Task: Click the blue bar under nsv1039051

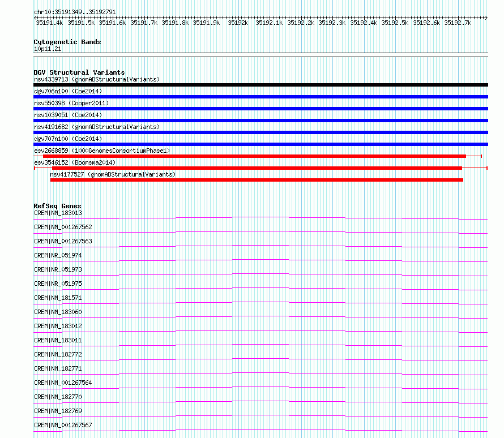Action: 260,121
